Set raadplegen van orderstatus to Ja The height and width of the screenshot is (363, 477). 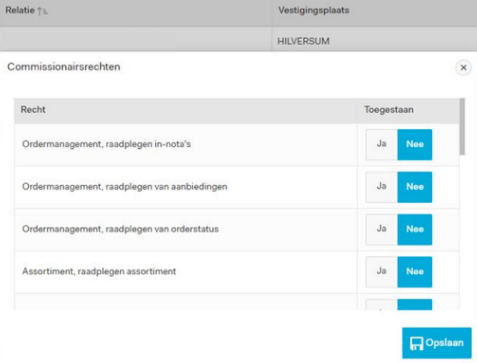(381, 229)
